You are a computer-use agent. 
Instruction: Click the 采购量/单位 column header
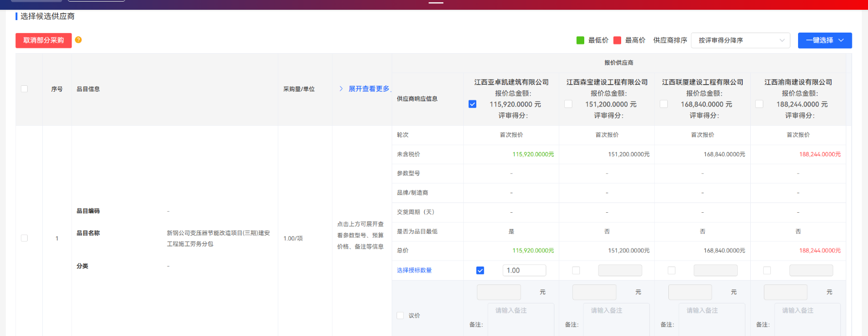pyautogui.click(x=299, y=89)
